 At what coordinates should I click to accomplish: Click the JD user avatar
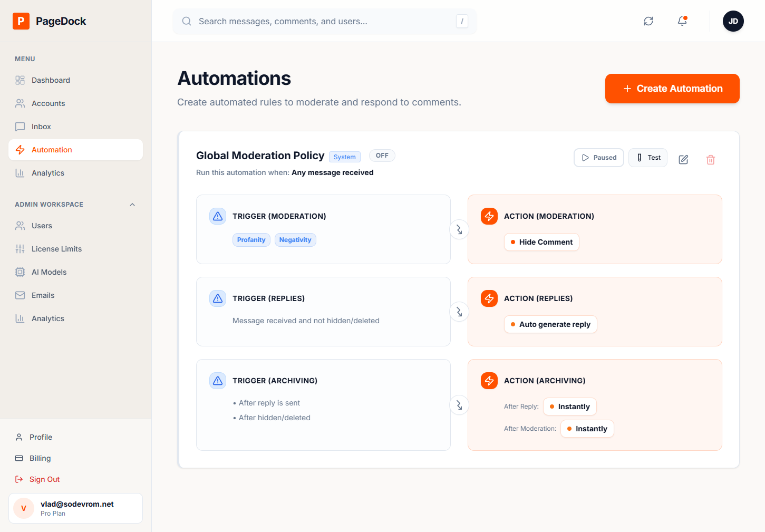tap(733, 21)
